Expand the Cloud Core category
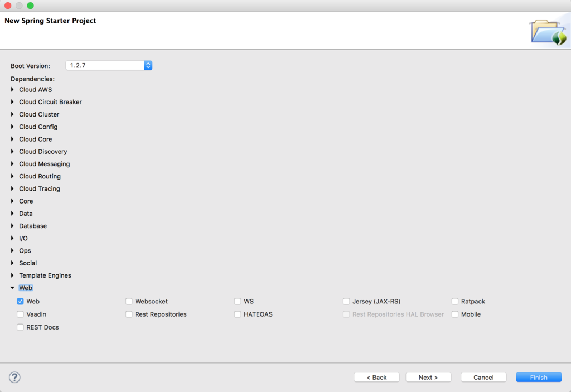571x392 pixels. 12,139
